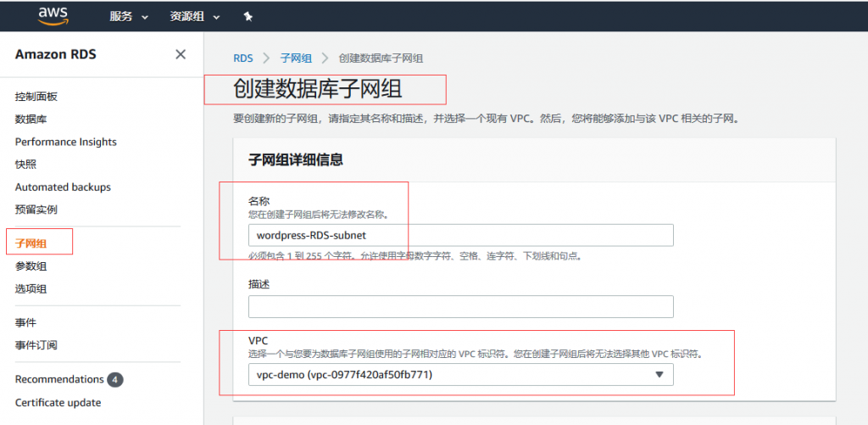Click the AWS logo
The image size is (868, 425).
pos(52,16)
